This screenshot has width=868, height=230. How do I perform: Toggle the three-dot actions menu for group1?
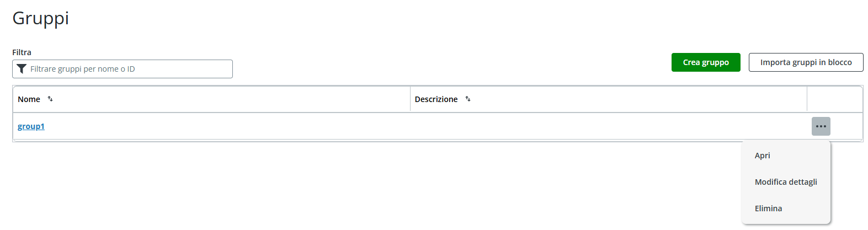(x=821, y=126)
